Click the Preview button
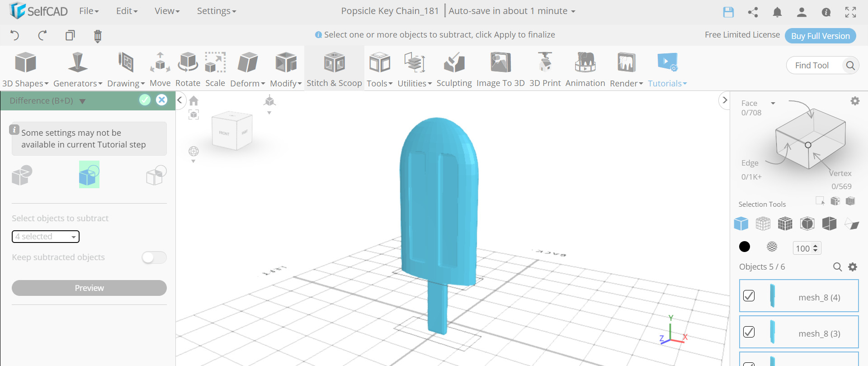Screen dimensions: 868x366 (x=89, y=288)
